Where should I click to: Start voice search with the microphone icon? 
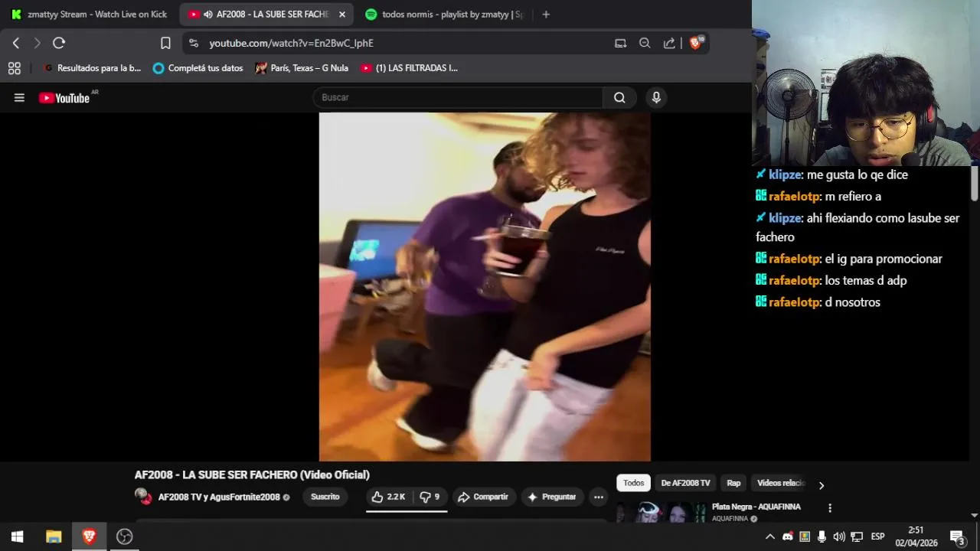pyautogui.click(x=655, y=97)
